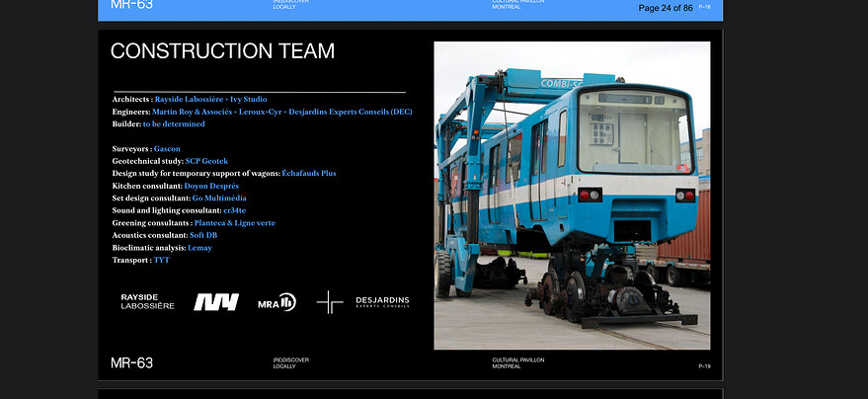The height and width of the screenshot is (399, 868).
Task: Click the Rayside Labossière logo
Action: pyautogui.click(x=147, y=301)
